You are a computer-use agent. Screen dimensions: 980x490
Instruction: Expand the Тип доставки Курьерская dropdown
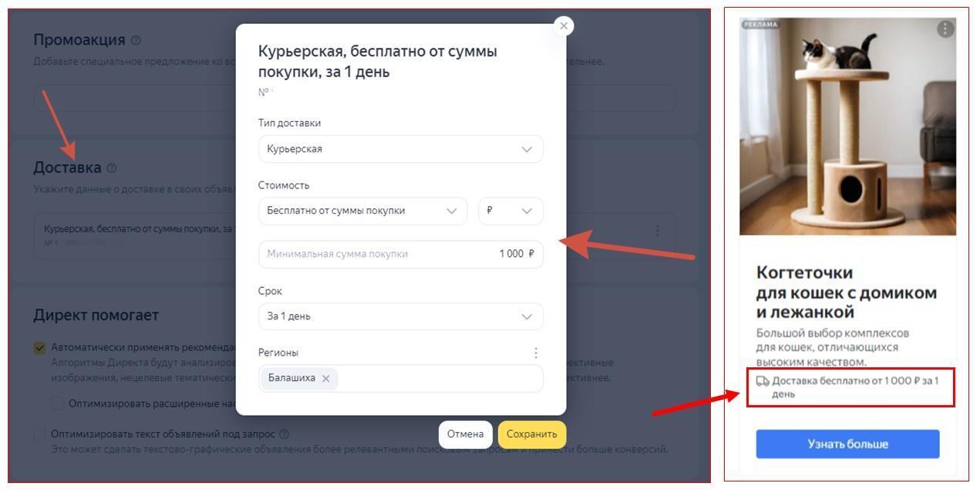[x=401, y=149]
